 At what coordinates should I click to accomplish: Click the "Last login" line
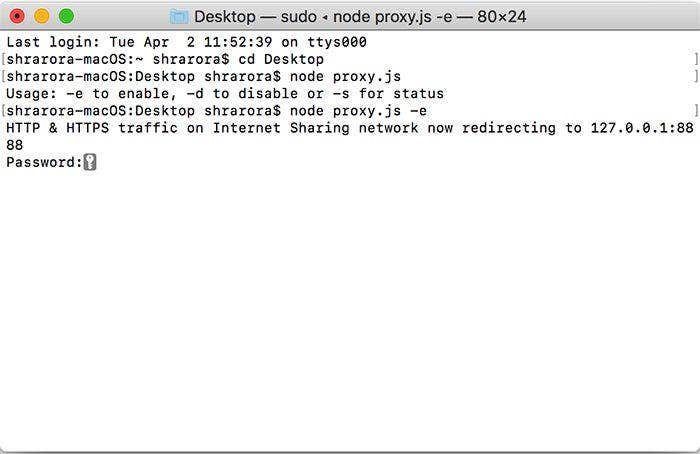186,43
